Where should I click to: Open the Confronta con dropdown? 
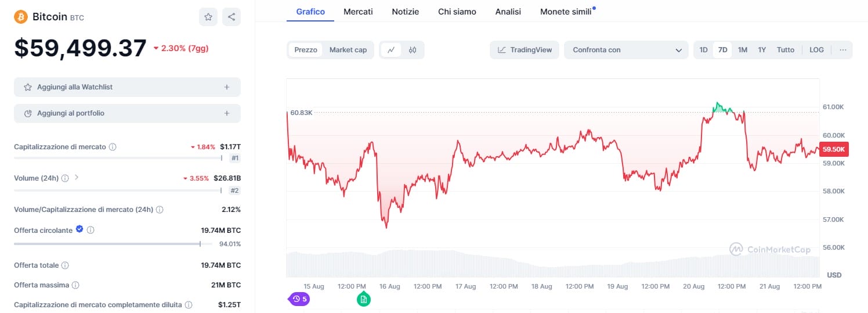(x=627, y=50)
